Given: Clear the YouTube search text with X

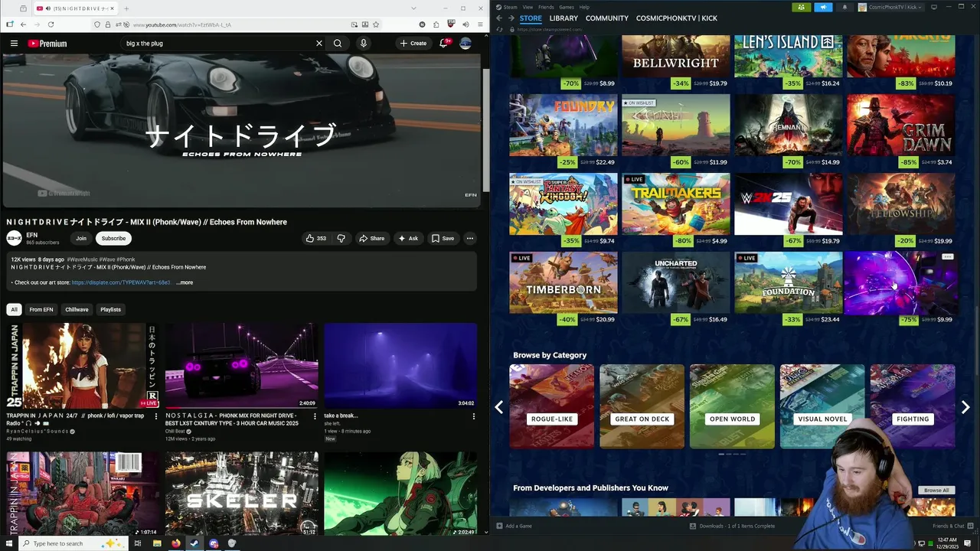Looking at the screenshot, I should [x=319, y=44].
